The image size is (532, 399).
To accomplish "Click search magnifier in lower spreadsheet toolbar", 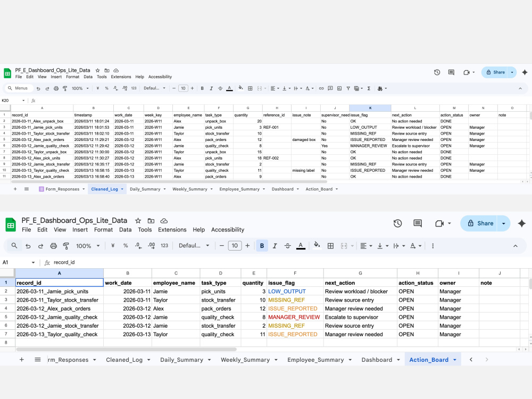I will 14,246.
